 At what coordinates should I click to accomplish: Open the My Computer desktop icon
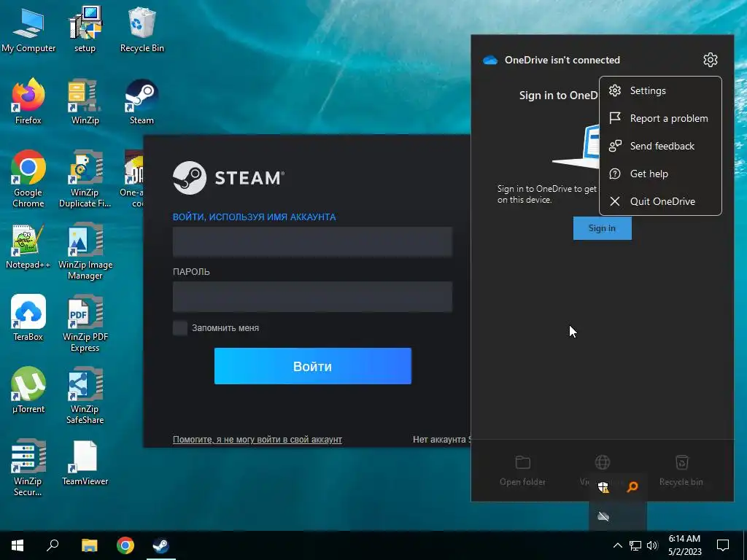coord(28,29)
